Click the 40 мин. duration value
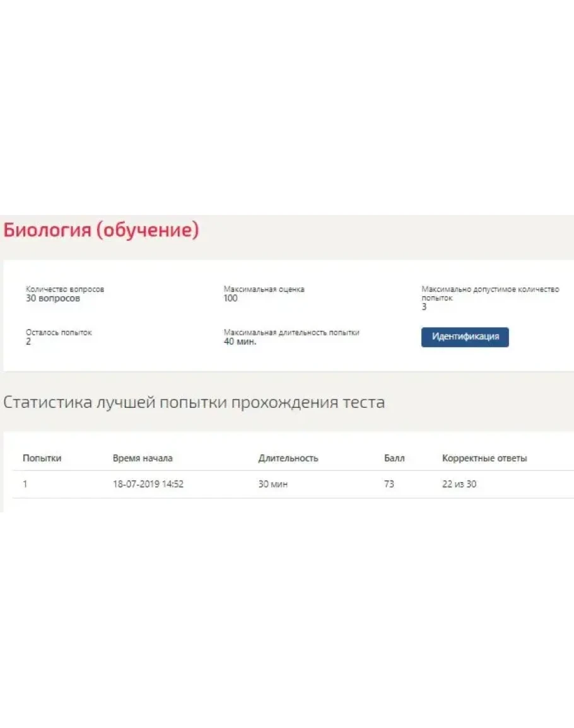 pyautogui.click(x=240, y=342)
